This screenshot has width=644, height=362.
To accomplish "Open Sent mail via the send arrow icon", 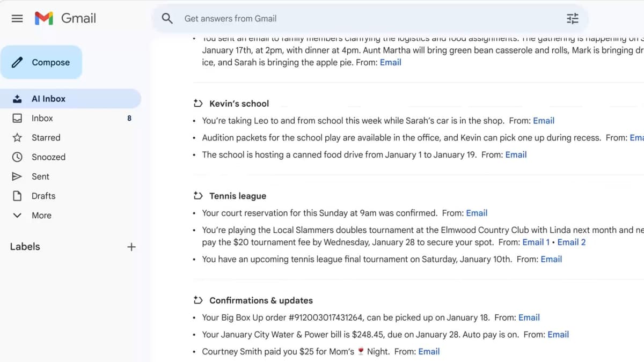I will (x=18, y=176).
